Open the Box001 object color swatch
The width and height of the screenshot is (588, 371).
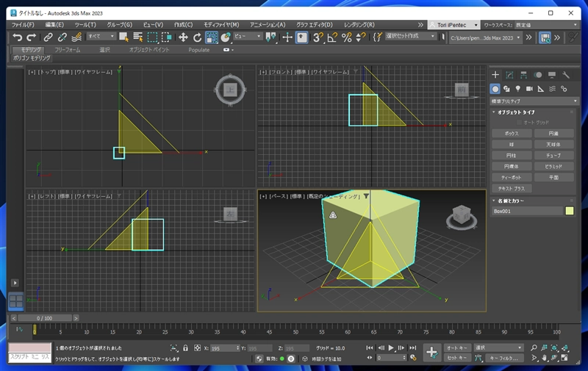(569, 211)
